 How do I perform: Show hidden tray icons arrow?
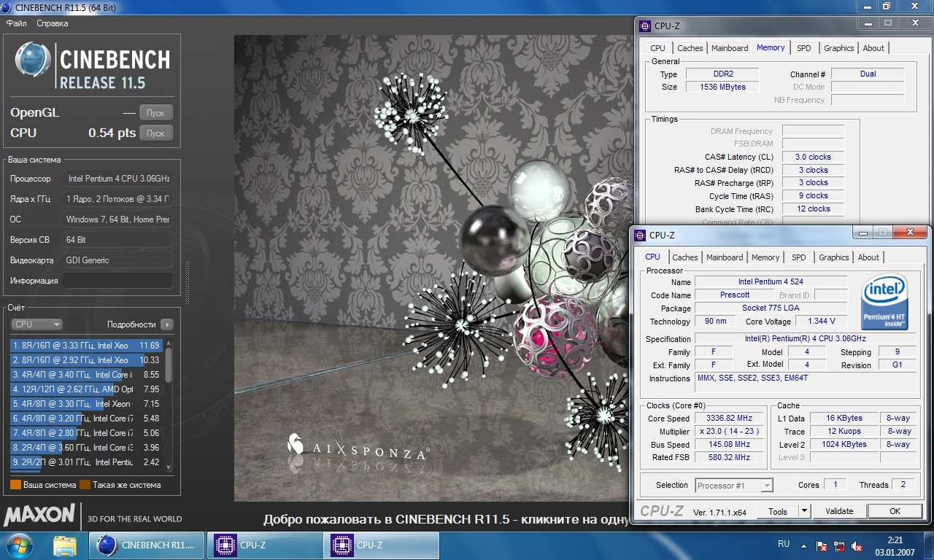tap(804, 545)
